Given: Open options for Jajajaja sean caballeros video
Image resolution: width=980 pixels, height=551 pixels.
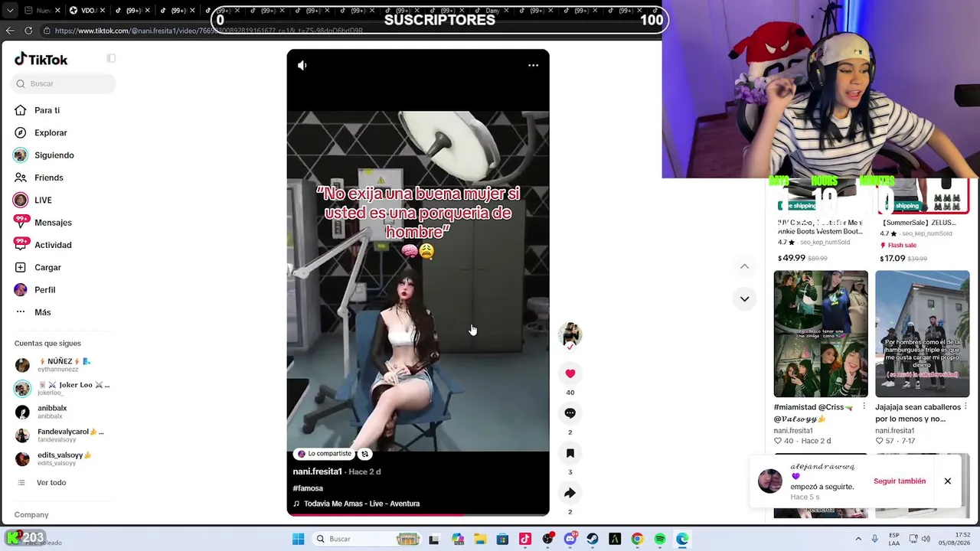Looking at the screenshot, I should pyautogui.click(x=966, y=406).
